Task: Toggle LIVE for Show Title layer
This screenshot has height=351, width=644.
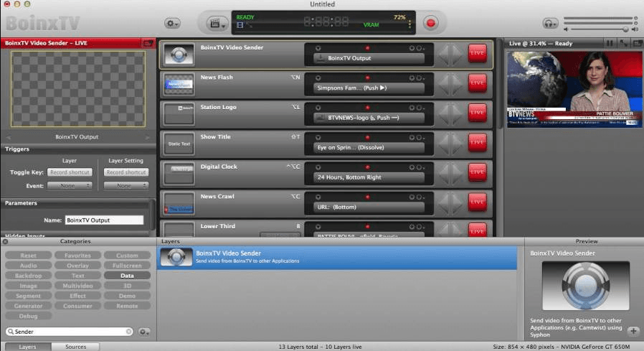Action: pos(477,142)
